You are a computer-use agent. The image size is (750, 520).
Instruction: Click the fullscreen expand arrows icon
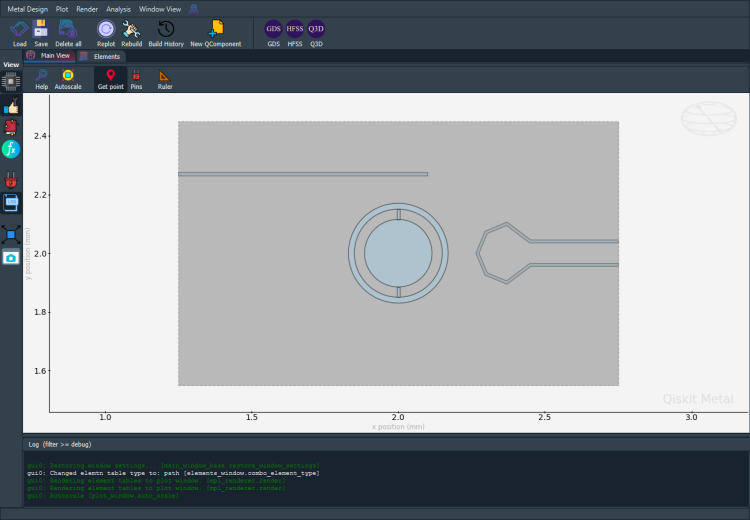11,235
